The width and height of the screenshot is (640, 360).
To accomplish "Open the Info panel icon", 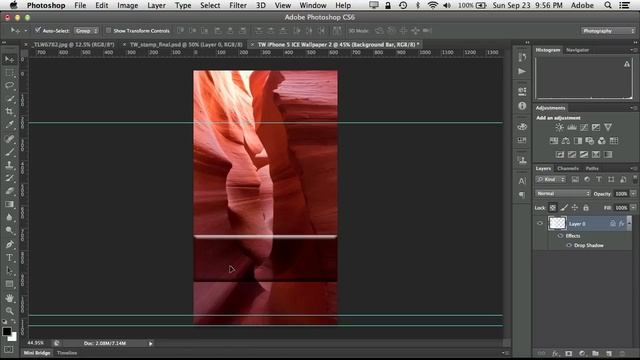I will point(522,106).
